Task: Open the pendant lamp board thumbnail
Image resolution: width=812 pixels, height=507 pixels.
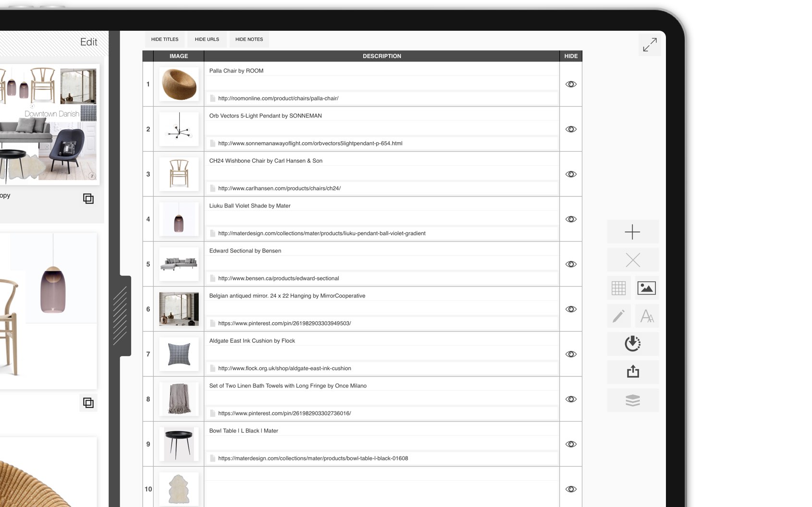Action: coord(49,311)
